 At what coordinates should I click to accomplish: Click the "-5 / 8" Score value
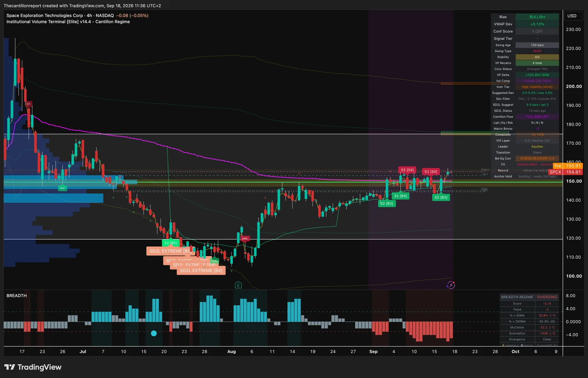pos(547,304)
